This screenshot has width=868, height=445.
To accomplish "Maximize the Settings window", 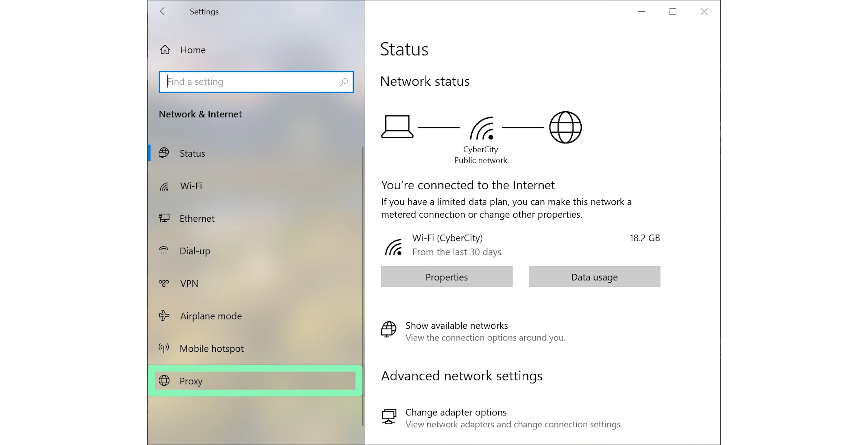I will point(672,12).
